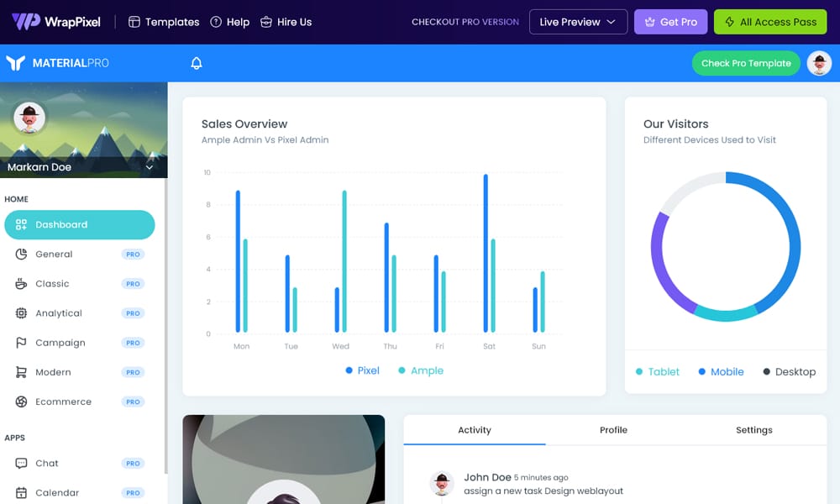The height and width of the screenshot is (504, 840).
Task: Open the Analytical sidebar item
Action: click(79, 312)
